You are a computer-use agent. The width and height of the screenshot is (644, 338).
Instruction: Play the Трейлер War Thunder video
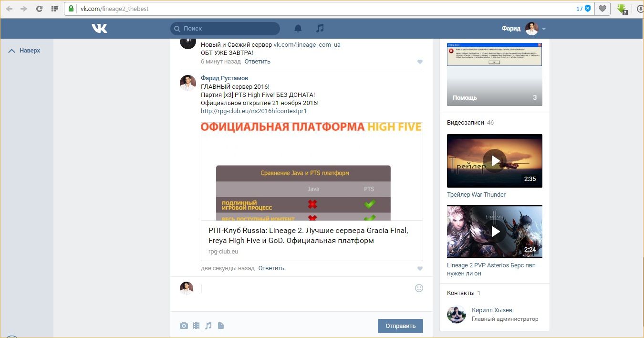(495, 161)
